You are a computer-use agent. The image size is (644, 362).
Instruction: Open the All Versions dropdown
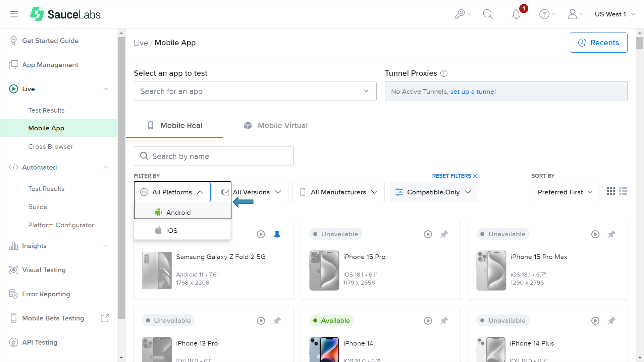[252, 192]
